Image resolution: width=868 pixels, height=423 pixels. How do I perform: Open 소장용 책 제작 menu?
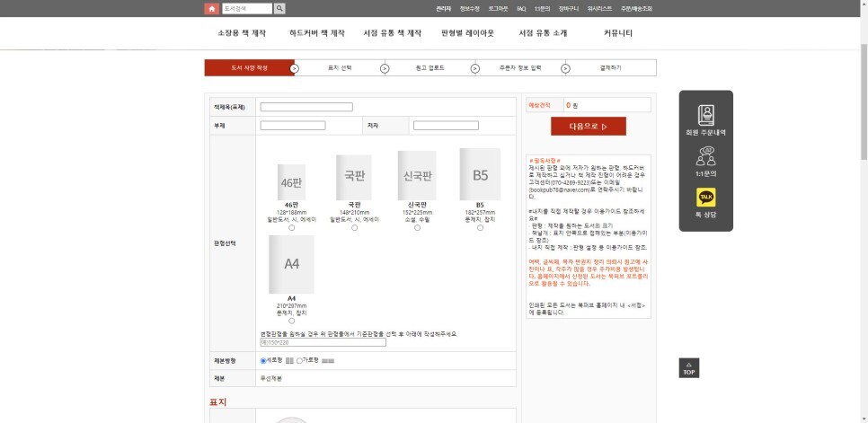242,33
